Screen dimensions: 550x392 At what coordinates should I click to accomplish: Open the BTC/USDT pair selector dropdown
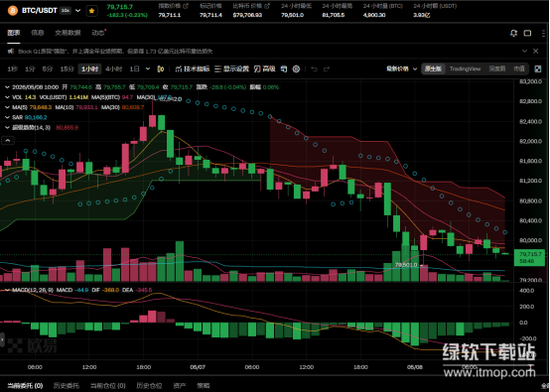(x=77, y=11)
